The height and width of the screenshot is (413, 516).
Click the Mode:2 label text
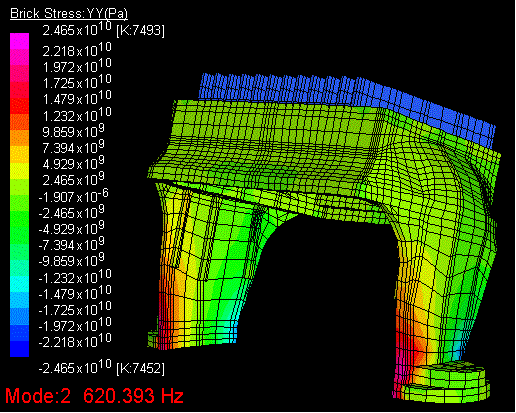(38, 396)
